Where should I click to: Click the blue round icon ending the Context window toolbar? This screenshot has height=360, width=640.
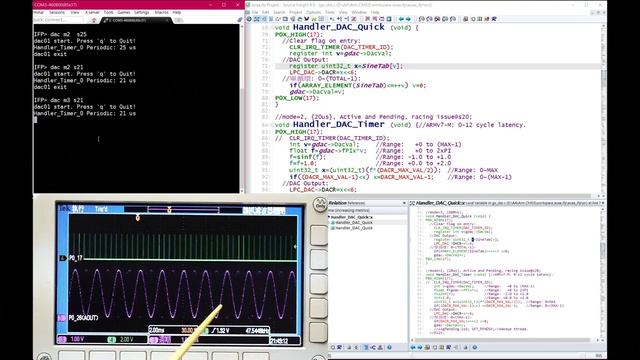[475, 347]
